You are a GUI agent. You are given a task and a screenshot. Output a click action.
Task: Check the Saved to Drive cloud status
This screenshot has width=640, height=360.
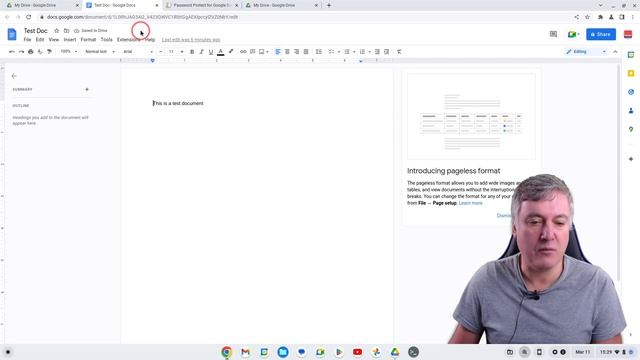tap(91, 31)
